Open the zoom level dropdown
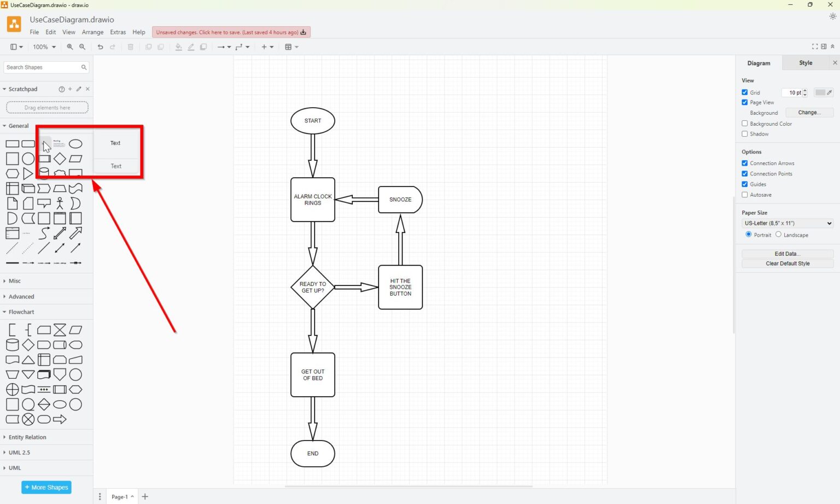 click(x=44, y=47)
